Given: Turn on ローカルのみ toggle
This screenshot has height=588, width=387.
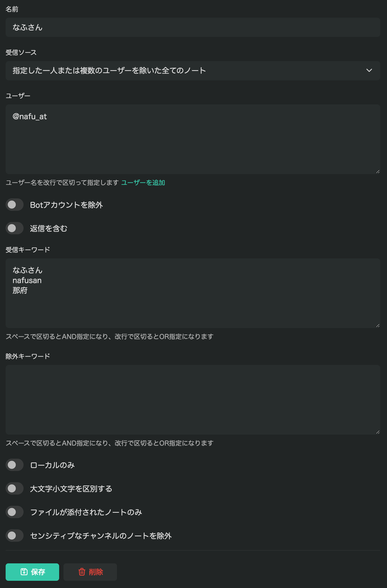Looking at the screenshot, I should 14,465.
